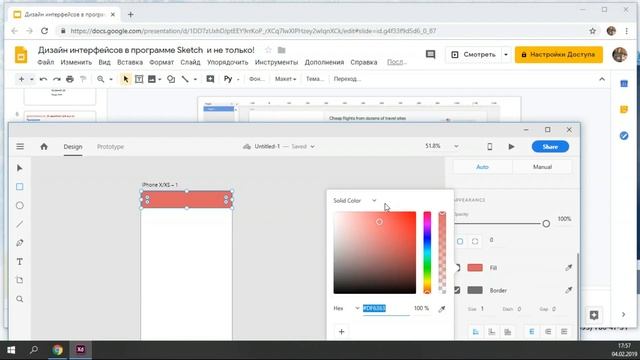The width and height of the screenshot is (640, 360).
Task: Undo in Google Slides toolbar
Action: pos(43,79)
